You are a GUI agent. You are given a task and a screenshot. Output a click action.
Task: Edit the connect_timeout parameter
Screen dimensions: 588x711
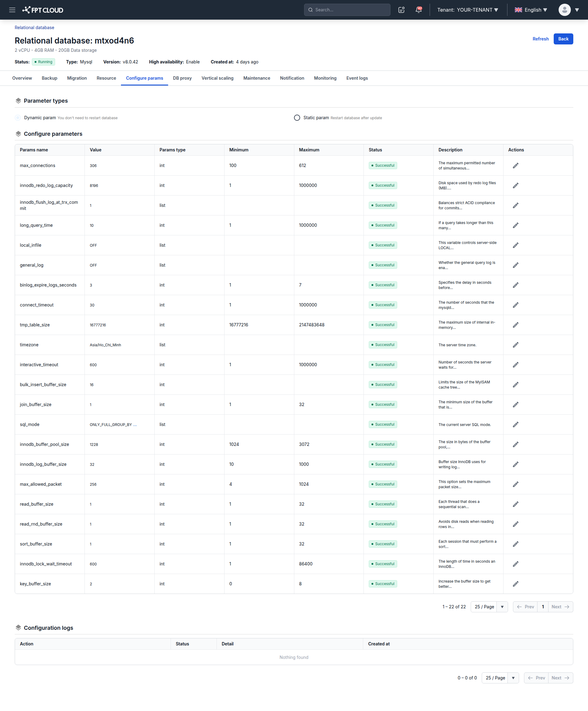(x=515, y=305)
